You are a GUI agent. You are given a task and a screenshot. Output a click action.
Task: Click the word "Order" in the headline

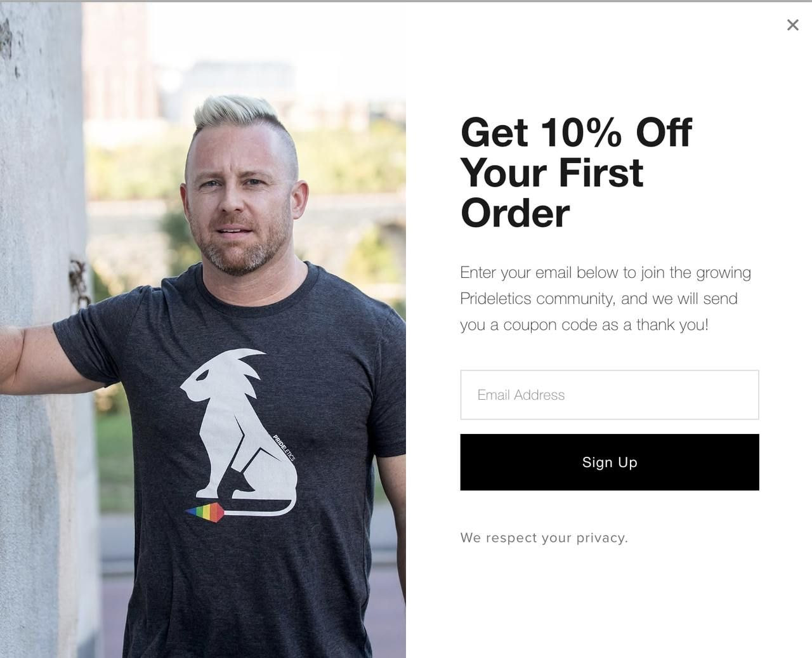click(515, 213)
